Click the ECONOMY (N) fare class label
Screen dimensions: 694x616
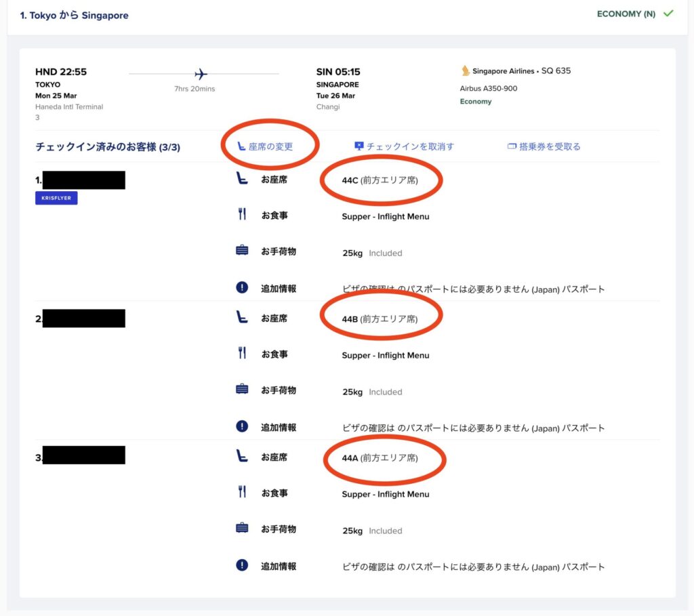[626, 14]
